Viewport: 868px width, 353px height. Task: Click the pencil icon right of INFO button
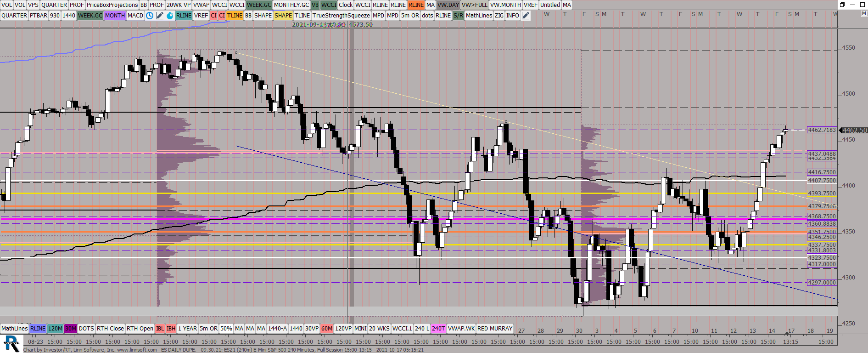click(x=526, y=16)
